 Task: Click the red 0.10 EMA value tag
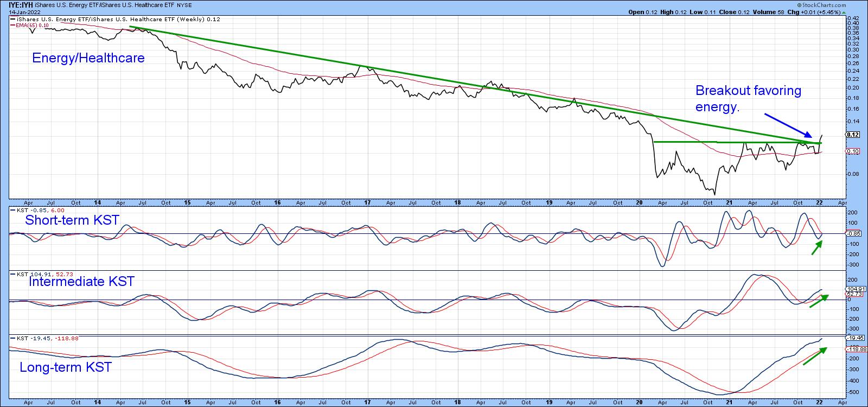[853, 151]
